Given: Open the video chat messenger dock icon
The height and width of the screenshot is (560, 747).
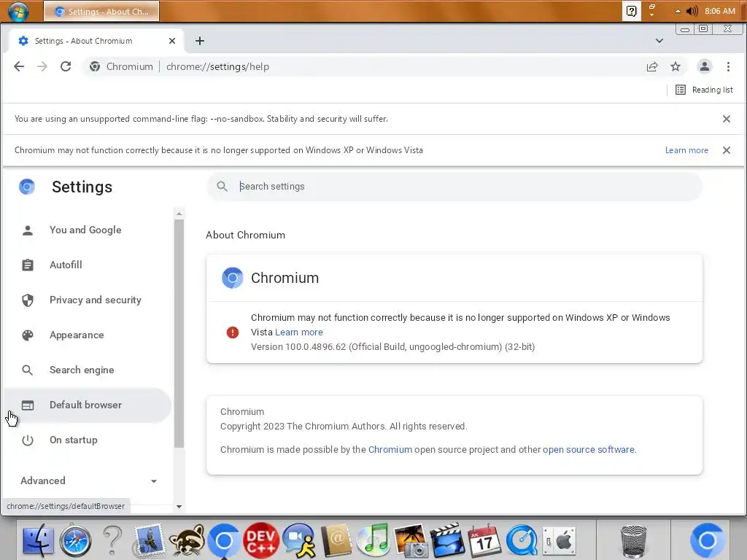Looking at the screenshot, I should pos(298,540).
